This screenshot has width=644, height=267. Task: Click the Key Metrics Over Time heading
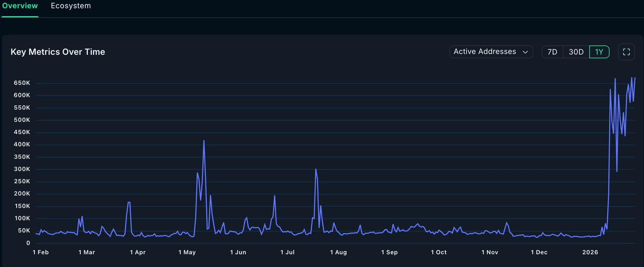pos(58,52)
